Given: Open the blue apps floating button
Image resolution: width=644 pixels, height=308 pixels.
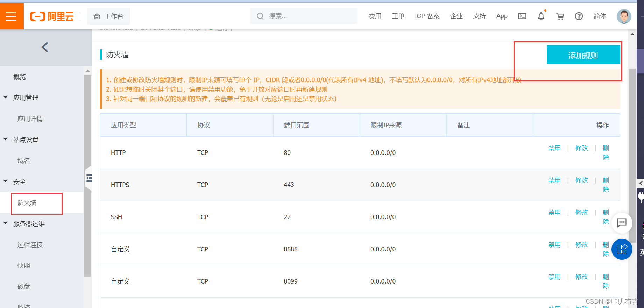Looking at the screenshot, I should coord(622,249).
